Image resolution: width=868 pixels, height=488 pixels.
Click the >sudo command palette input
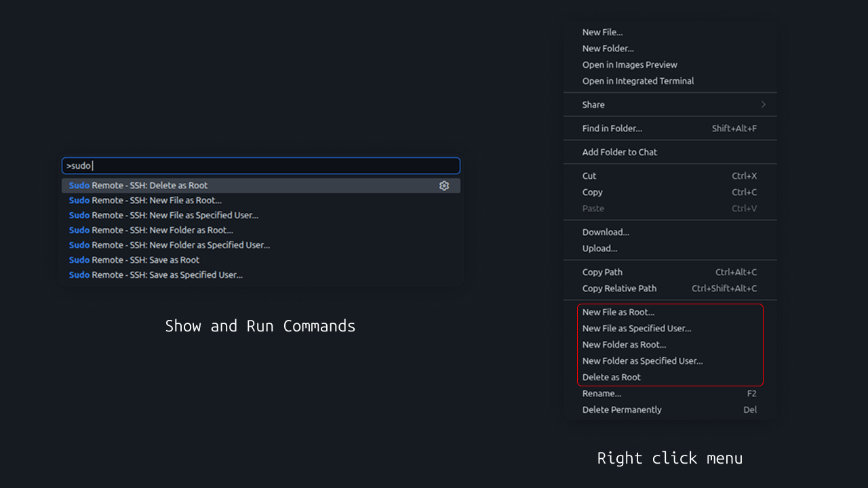click(261, 165)
